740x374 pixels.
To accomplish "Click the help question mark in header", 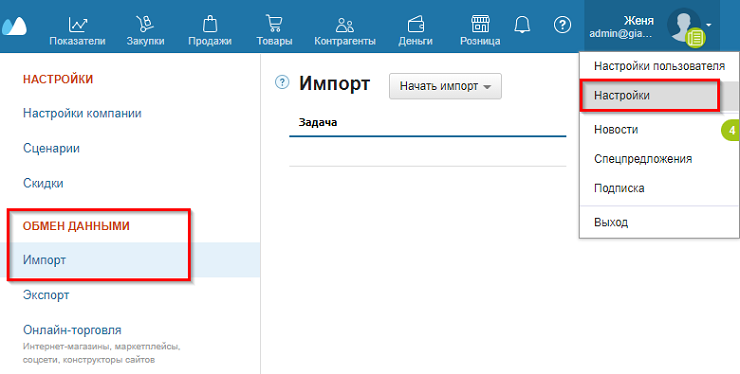I will (562, 25).
